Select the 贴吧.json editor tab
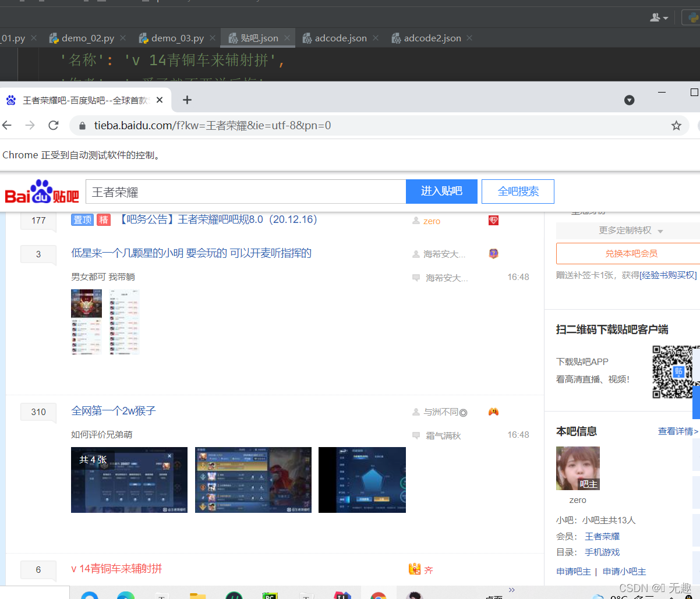Screen dimensions: 700x599 tap(257, 37)
